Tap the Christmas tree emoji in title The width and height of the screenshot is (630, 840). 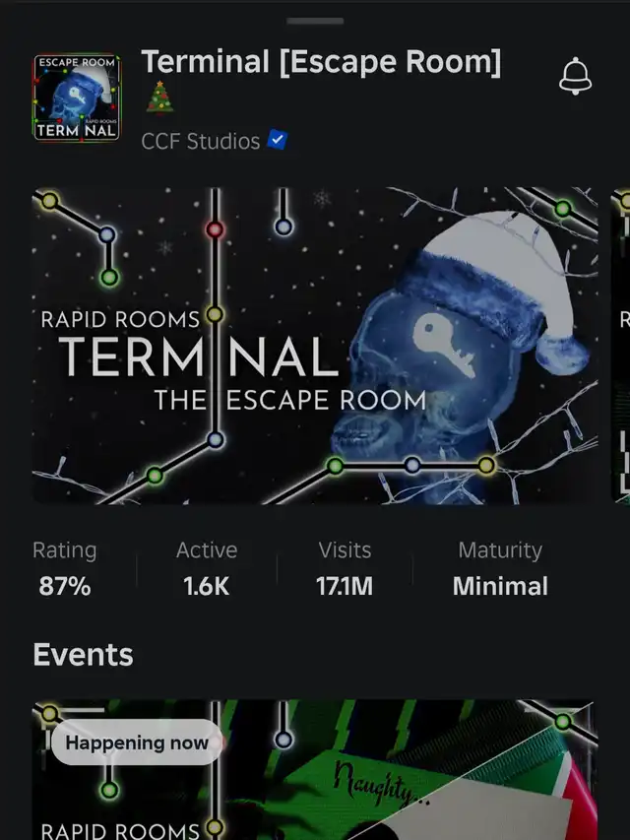[x=159, y=97]
